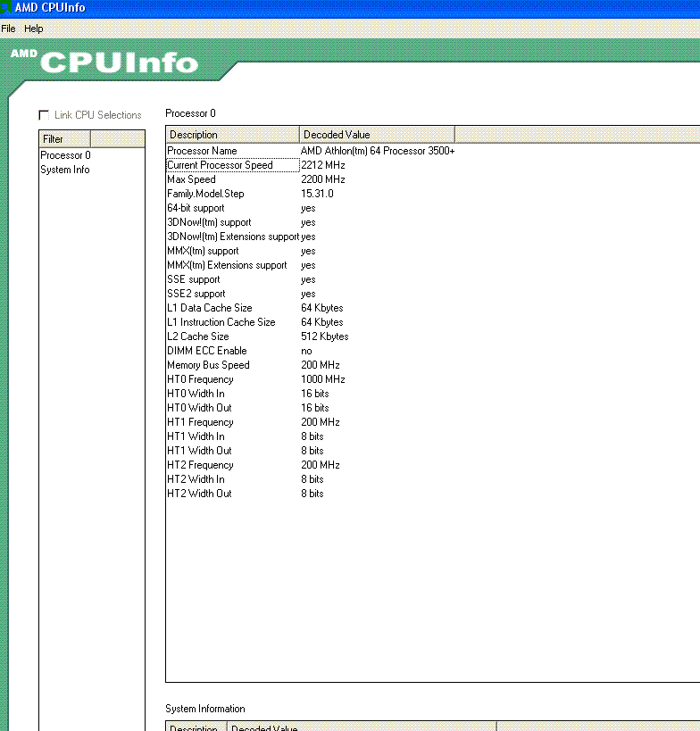Click the 2212 MHz value
Screen dimensions: 700x731
323,165
